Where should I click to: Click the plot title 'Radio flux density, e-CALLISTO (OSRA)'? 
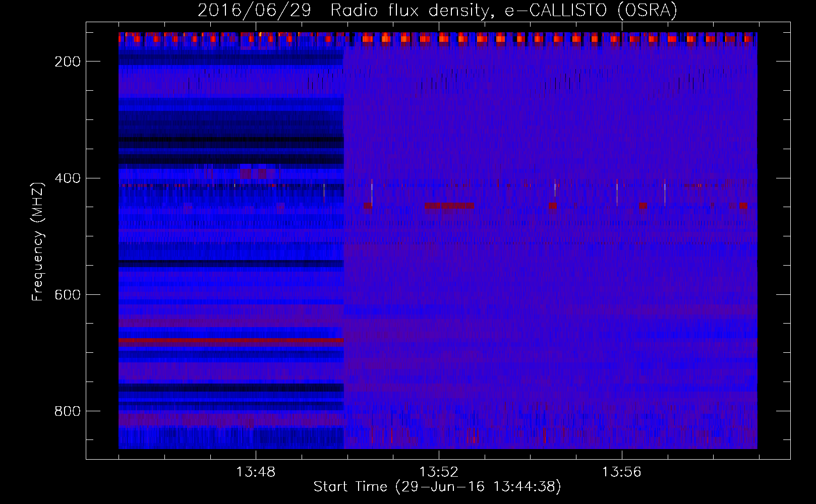click(x=504, y=11)
